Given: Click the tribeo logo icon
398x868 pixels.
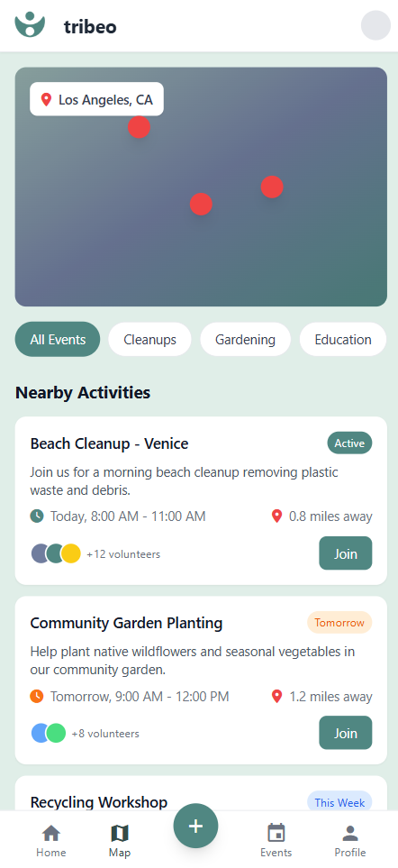Looking at the screenshot, I should 30,25.
